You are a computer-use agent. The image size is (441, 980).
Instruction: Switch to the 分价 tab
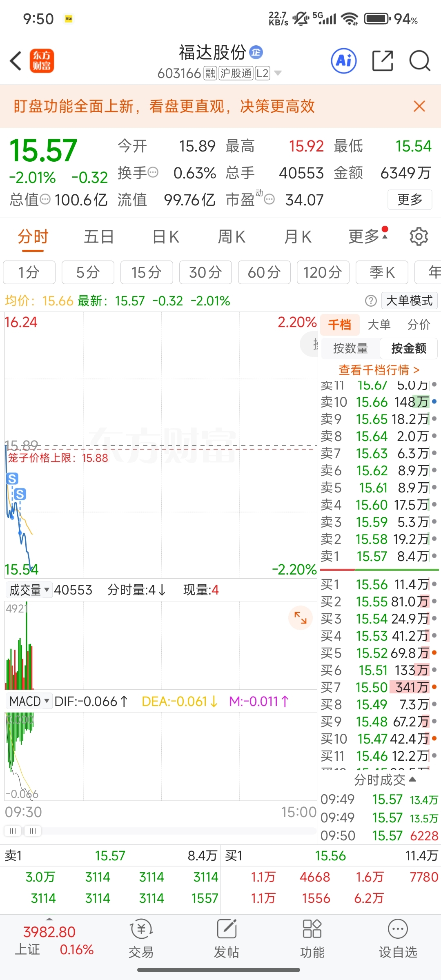[419, 325]
